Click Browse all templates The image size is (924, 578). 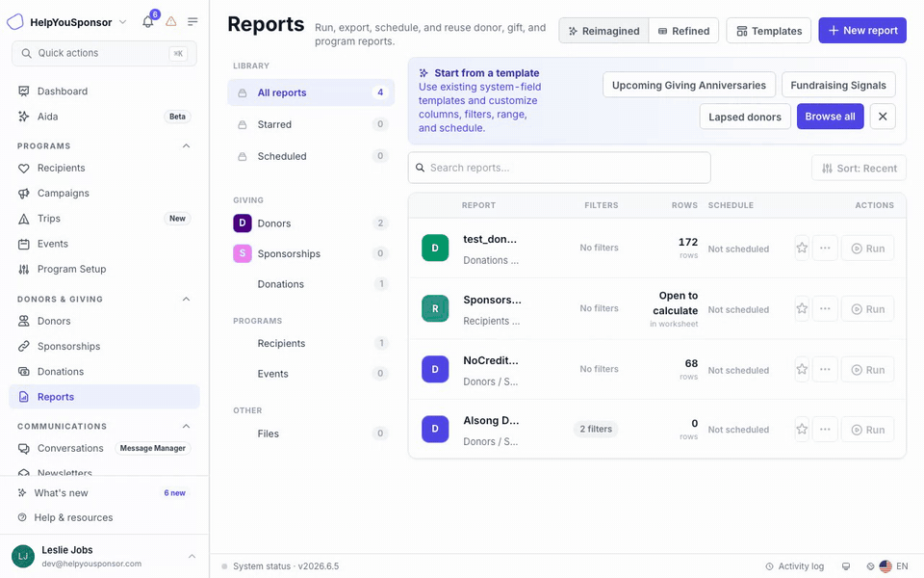point(830,117)
